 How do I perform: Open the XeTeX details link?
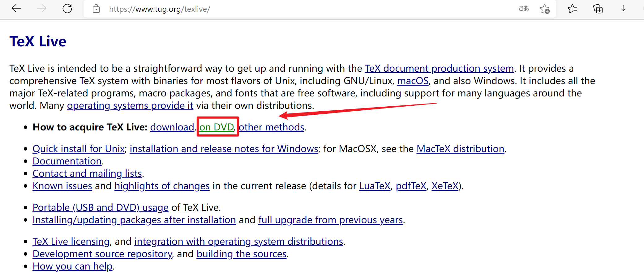coord(445,186)
